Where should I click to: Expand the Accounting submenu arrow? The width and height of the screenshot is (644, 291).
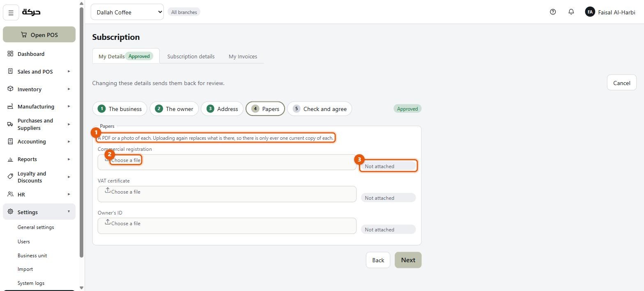click(x=69, y=141)
